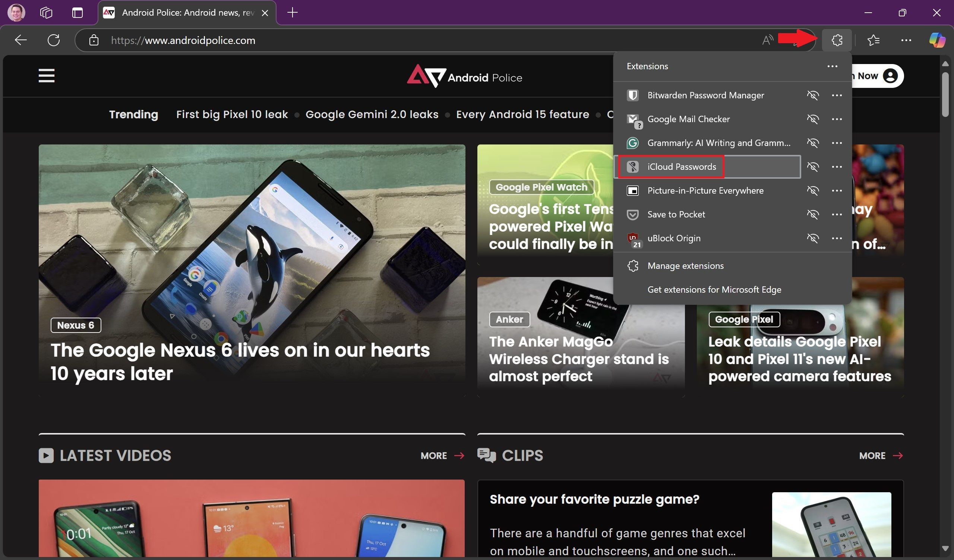Select Get extensions for Microsoft Edge
The width and height of the screenshot is (954, 560).
tap(714, 289)
